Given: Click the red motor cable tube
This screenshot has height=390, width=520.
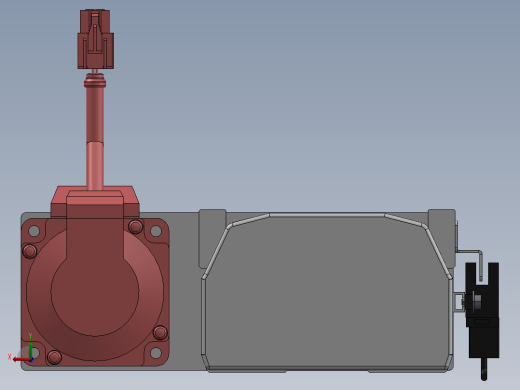Looking at the screenshot, I should (95, 138).
